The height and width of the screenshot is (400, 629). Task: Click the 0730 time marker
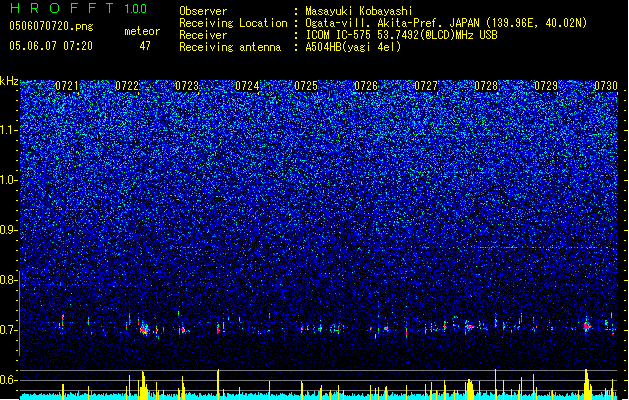coord(606,86)
